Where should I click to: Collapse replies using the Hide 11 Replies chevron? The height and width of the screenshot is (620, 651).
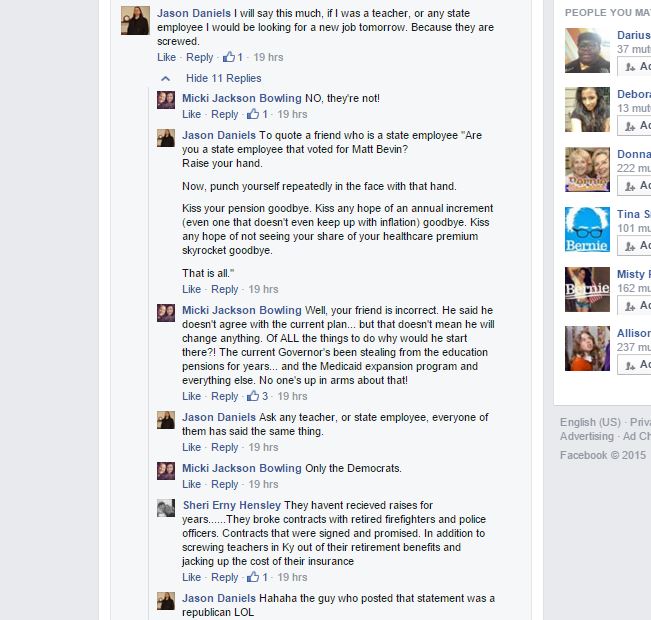(166, 78)
